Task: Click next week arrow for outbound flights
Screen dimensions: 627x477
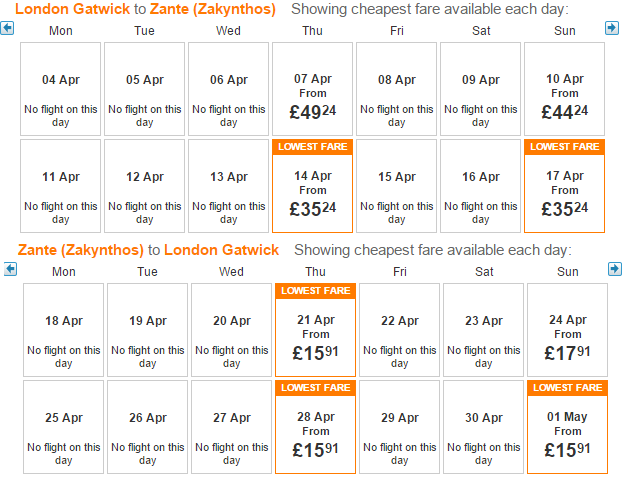Action: [x=612, y=28]
